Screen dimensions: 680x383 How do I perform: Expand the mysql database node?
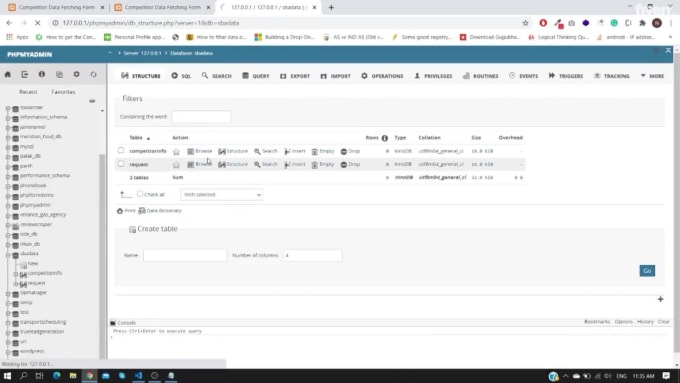(x=8, y=147)
